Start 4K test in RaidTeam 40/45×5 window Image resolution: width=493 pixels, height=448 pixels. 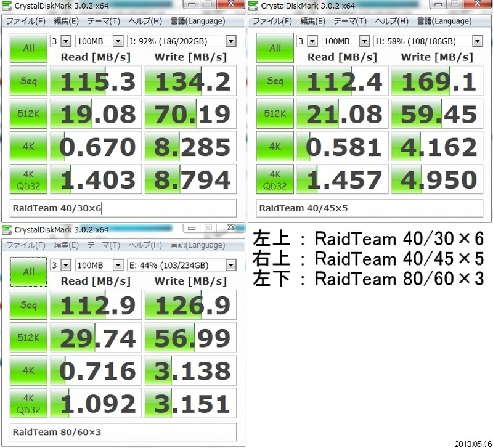click(x=275, y=146)
